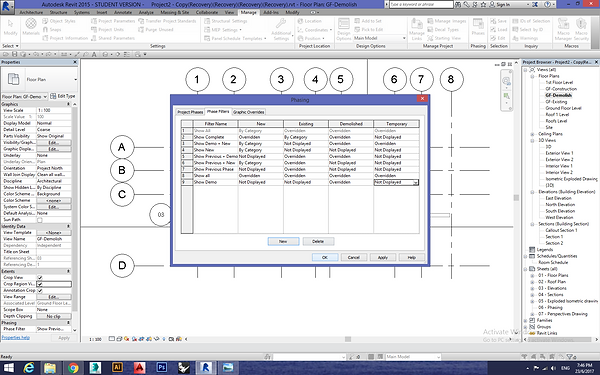The width and height of the screenshot is (600, 375).
Task: Collapse the 3D Views tree node
Action: pos(532,140)
